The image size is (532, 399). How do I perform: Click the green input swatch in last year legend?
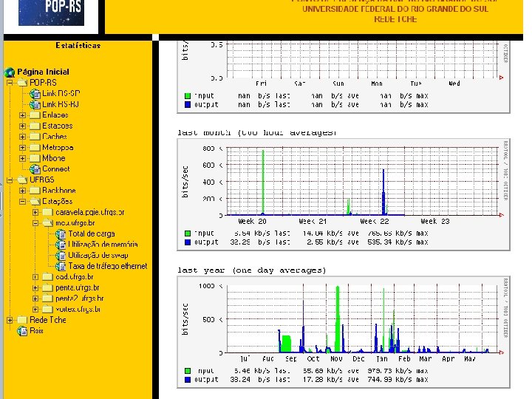click(188, 371)
